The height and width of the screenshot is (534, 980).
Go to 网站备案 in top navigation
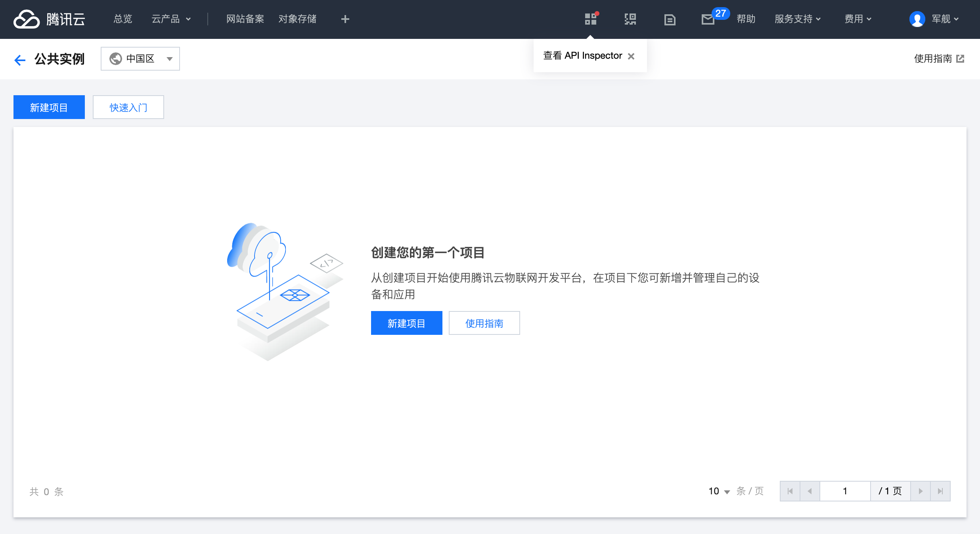pos(245,19)
